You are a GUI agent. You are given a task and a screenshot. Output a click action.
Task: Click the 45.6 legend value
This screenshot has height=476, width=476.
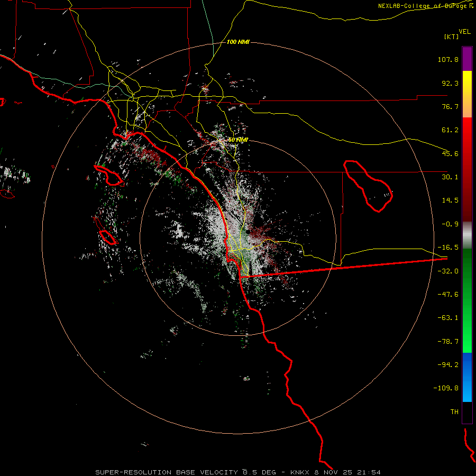(x=450, y=153)
